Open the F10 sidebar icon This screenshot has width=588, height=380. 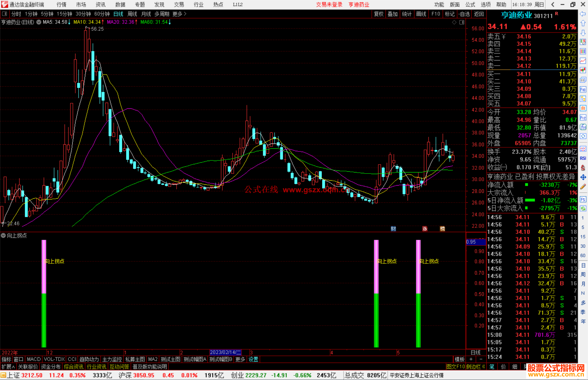coord(583,89)
